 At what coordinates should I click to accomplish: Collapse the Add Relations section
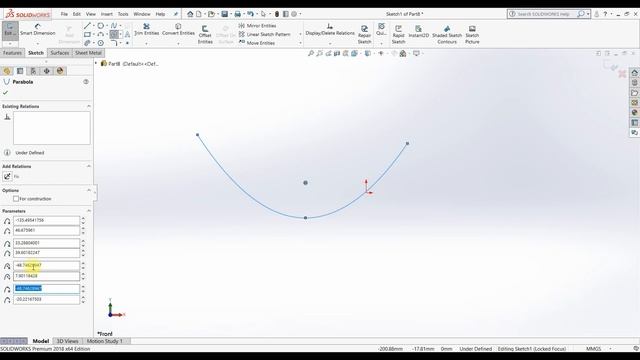tap(89, 166)
